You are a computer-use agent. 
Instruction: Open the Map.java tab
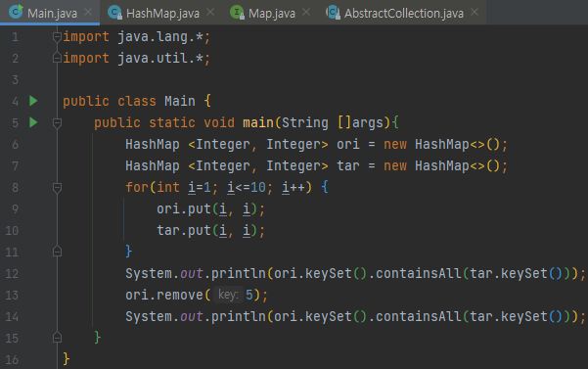(x=272, y=14)
